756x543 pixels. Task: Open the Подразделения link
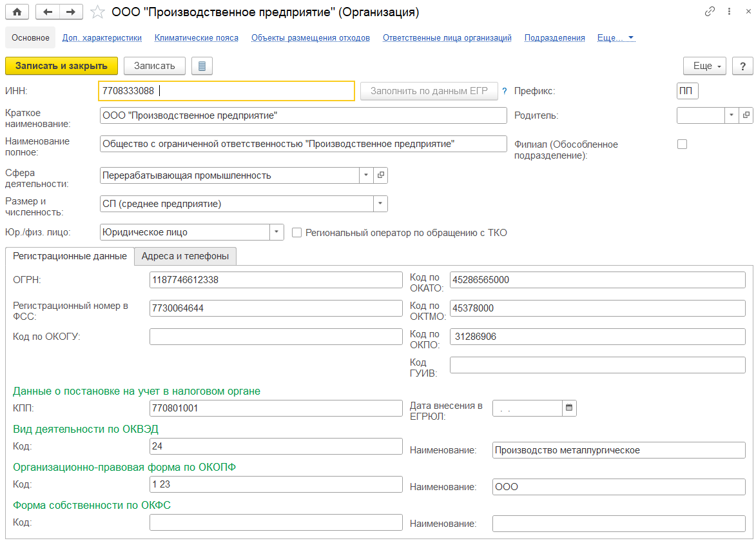click(554, 38)
